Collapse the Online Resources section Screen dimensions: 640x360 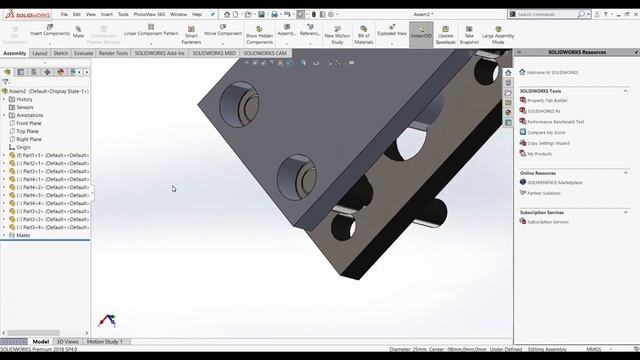tap(626, 173)
